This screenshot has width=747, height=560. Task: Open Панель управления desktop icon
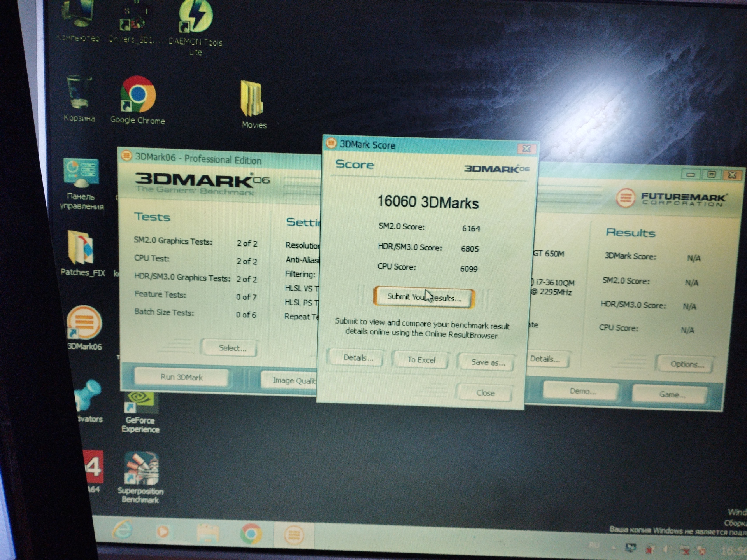81,184
